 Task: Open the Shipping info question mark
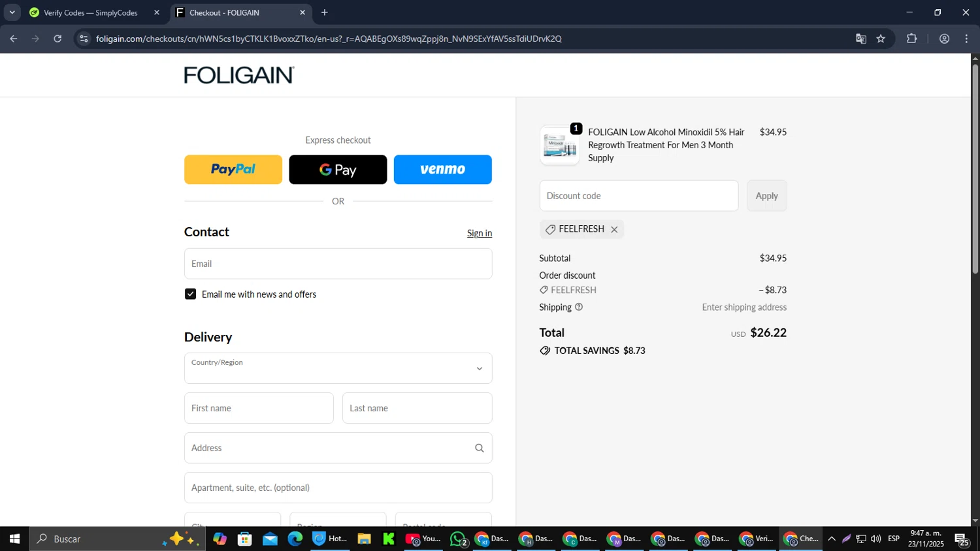point(579,307)
